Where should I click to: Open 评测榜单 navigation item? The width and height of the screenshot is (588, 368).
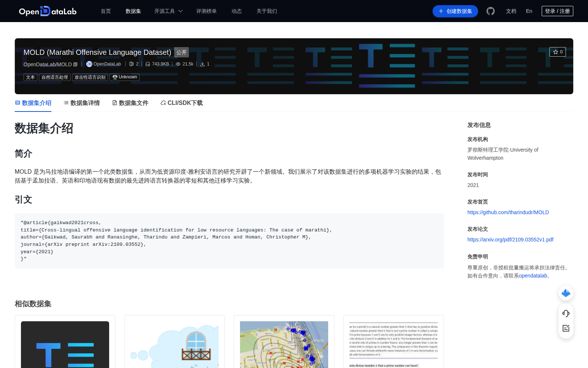pyautogui.click(x=207, y=11)
